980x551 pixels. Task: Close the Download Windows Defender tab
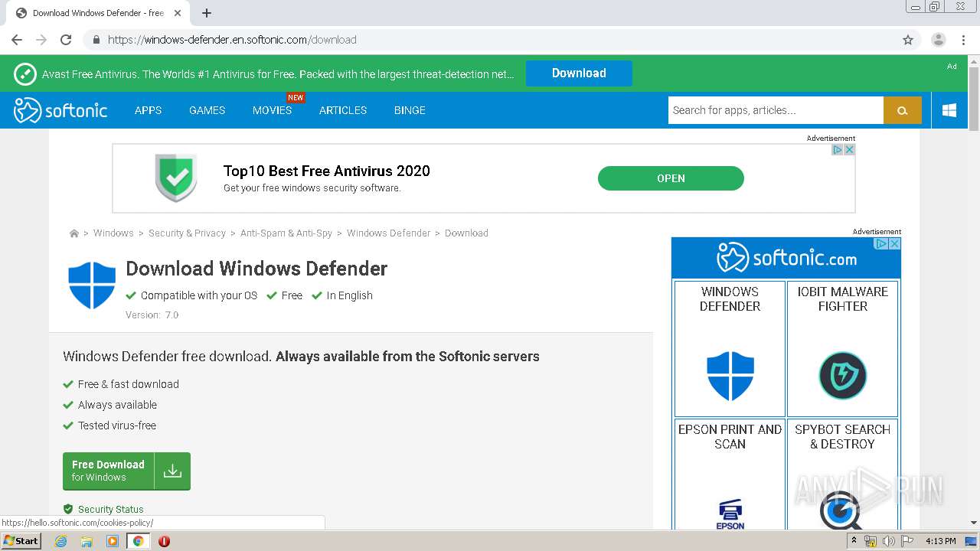click(x=178, y=13)
